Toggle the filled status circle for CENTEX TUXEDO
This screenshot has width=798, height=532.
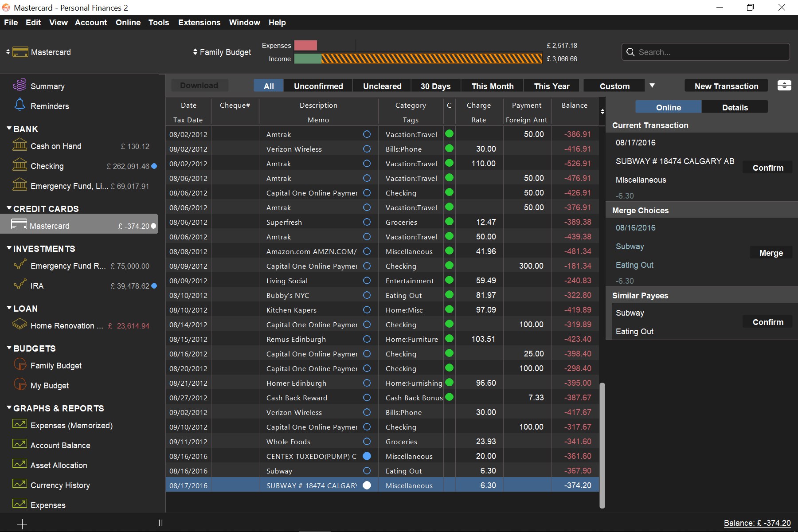[x=367, y=456]
